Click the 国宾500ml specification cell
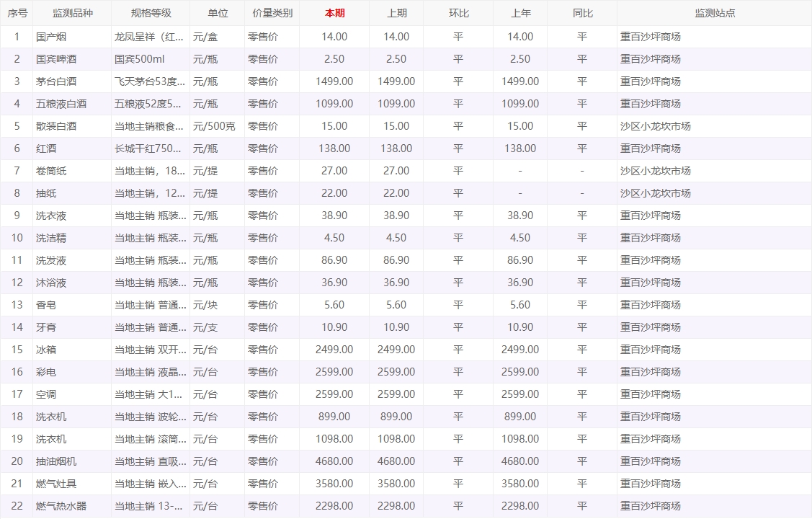The height and width of the screenshot is (519, 812). [x=140, y=59]
